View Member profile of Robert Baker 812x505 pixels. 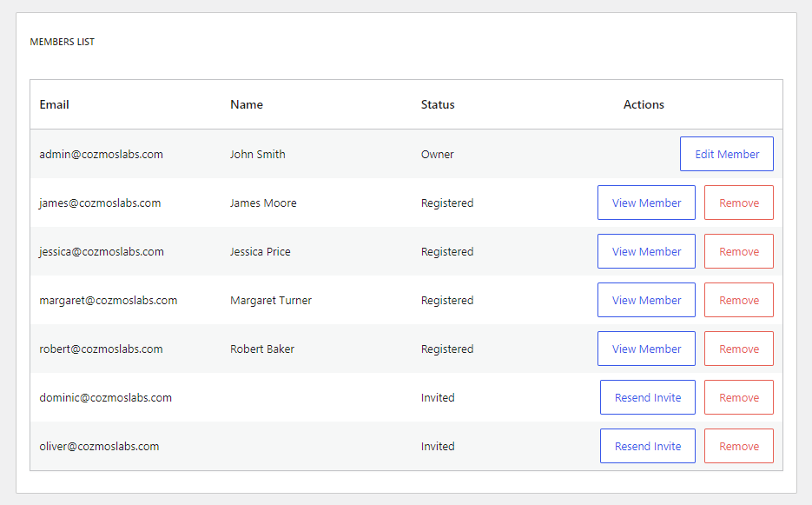coord(646,349)
